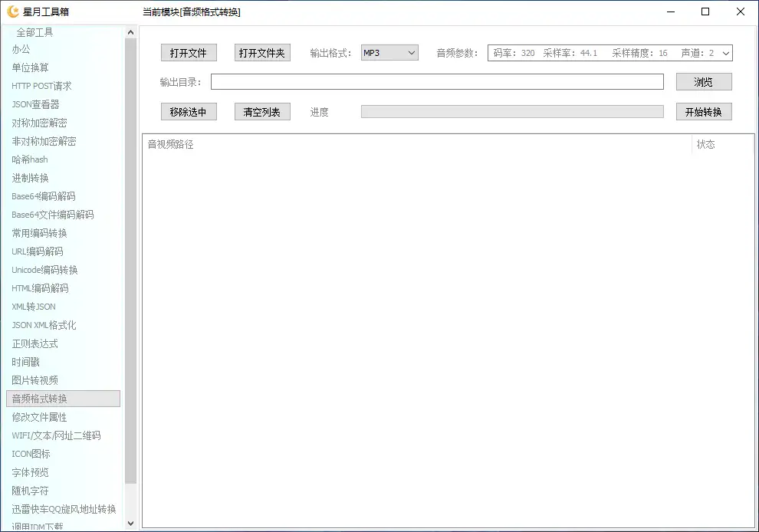The width and height of the screenshot is (759, 532).
Task: Select 全部工具 in the sidebar
Action: pos(34,32)
